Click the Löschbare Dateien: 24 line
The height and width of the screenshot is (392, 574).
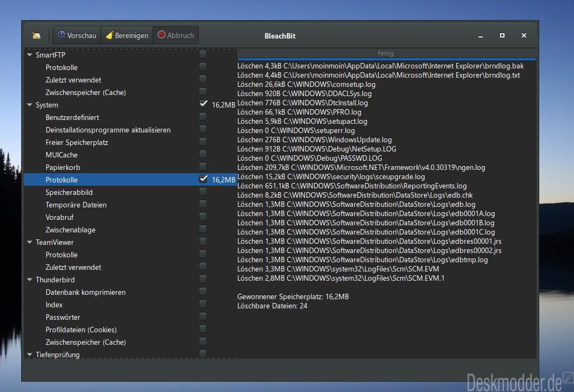pyautogui.click(x=272, y=306)
